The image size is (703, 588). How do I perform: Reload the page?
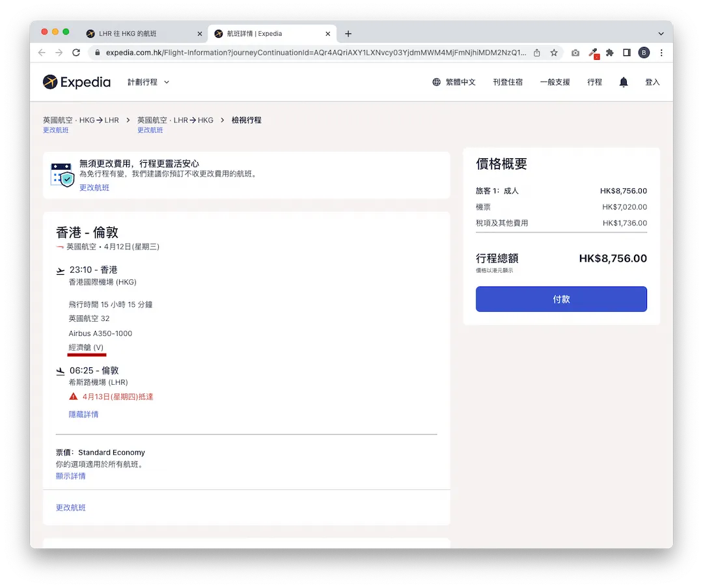pos(76,53)
